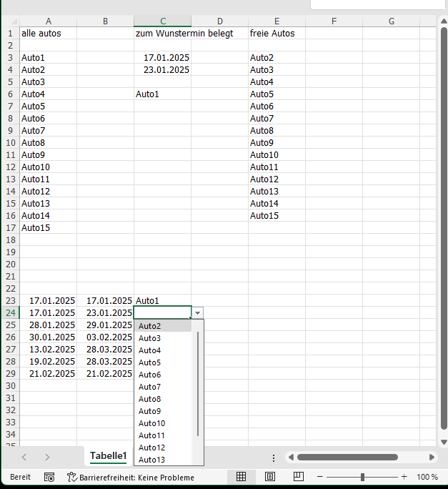The width and height of the screenshot is (448, 489).
Task: Click the horizontal scroll right arrow
Action: pyautogui.click(x=432, y=458)
